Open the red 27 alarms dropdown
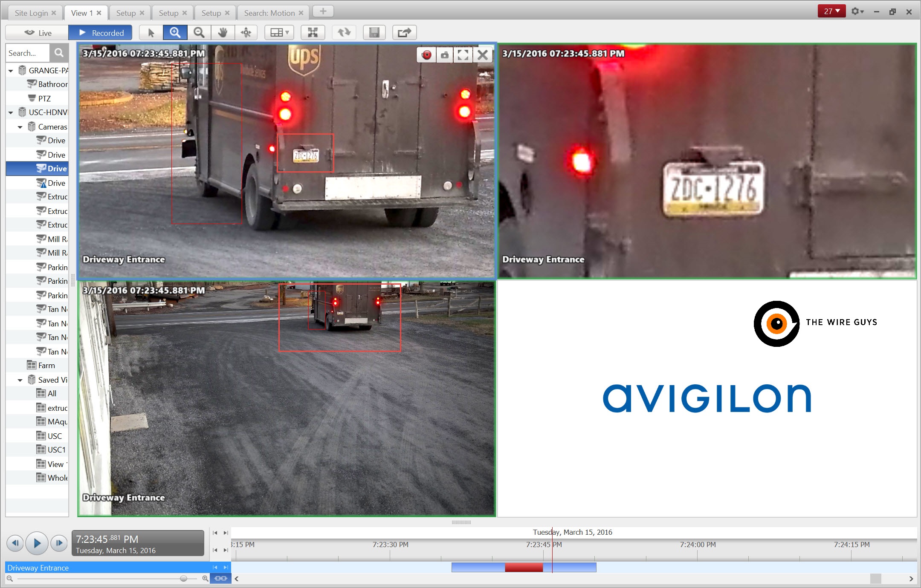 pos(831,12)
